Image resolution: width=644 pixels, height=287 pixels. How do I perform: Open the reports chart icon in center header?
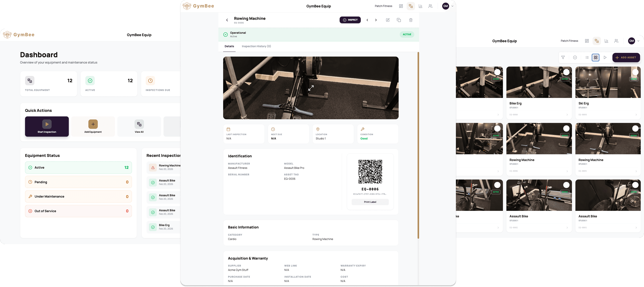click(420, 6)
